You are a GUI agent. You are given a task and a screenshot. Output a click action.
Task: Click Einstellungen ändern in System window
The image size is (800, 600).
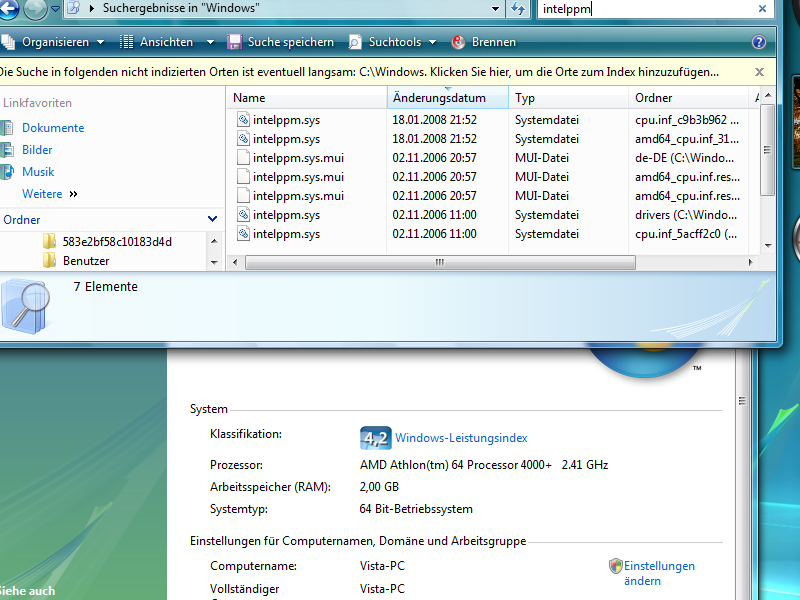pyautogui.click(x=659, y=573)
